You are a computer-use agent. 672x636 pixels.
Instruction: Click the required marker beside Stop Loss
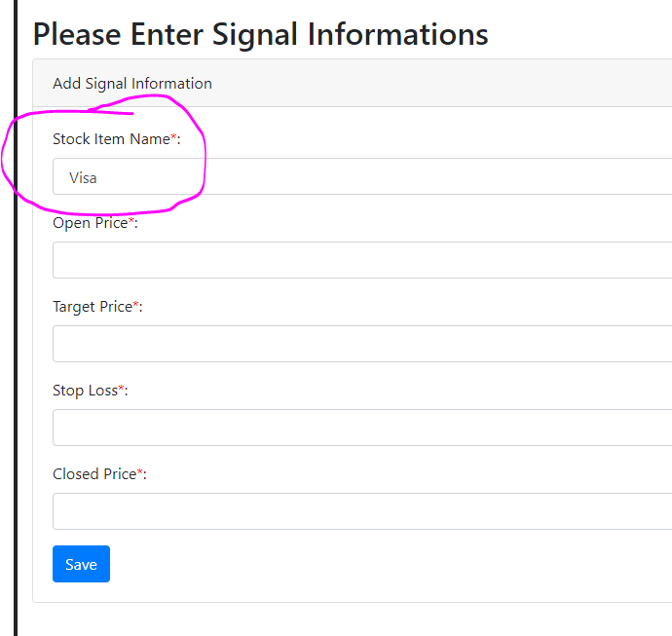coord(121,390)
